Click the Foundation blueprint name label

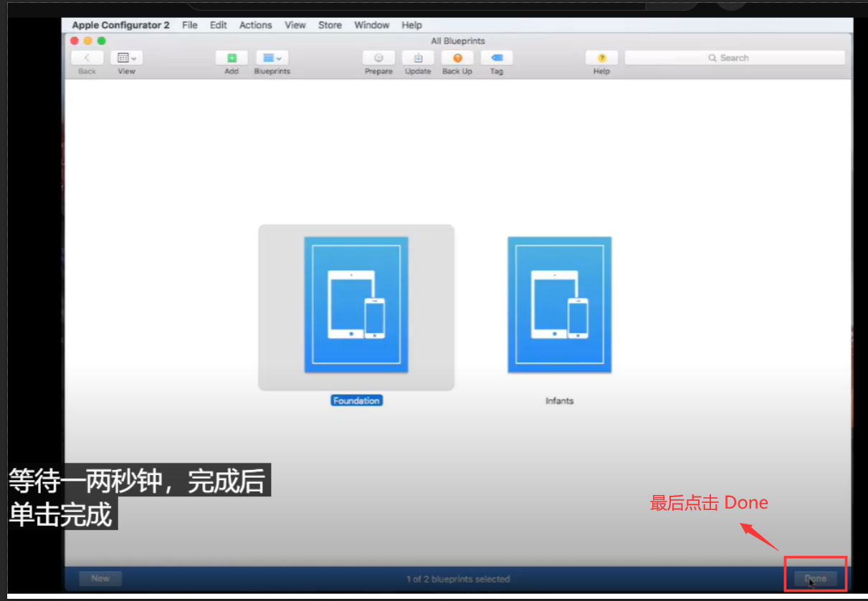coord(356,401)
